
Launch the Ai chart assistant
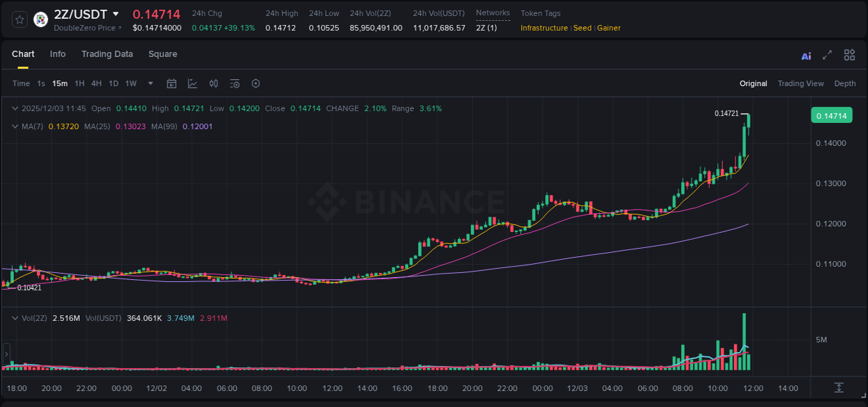click(806, 55)
